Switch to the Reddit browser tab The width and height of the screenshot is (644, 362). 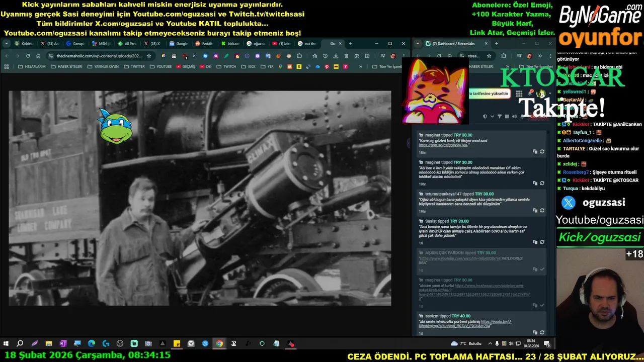(x=204, y=44)
